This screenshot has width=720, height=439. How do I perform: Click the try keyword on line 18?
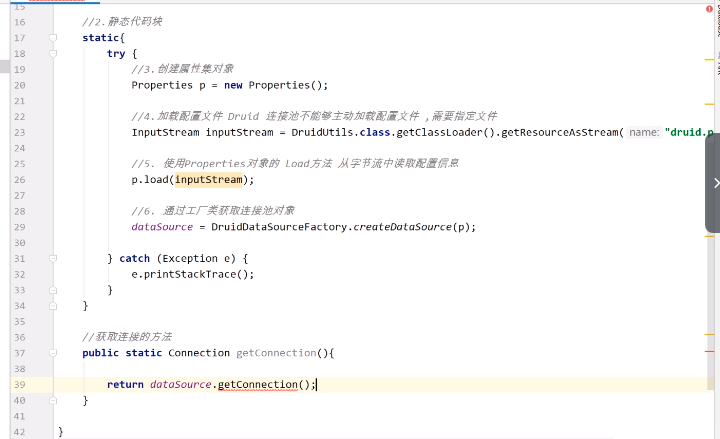point(116,54)
